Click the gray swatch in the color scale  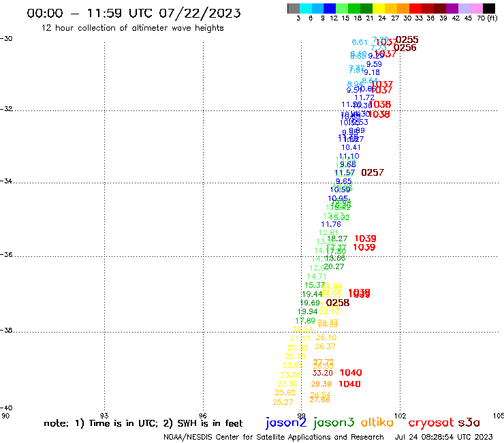[x=294, y=8]
